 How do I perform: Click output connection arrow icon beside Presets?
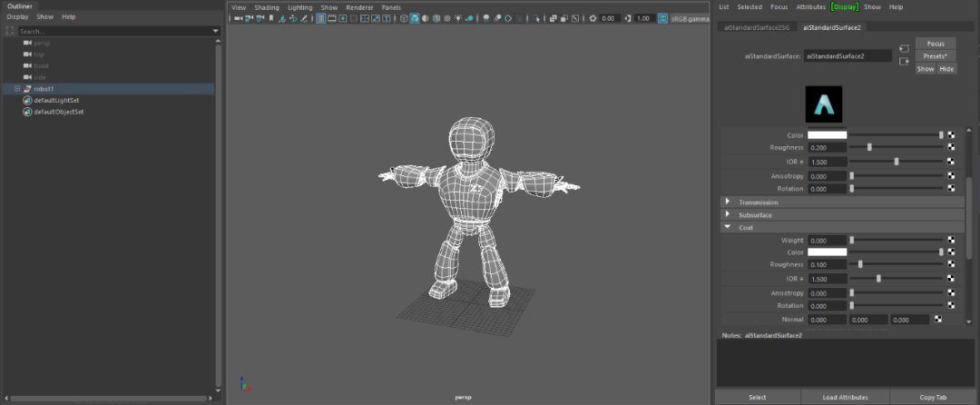point(904,61)
